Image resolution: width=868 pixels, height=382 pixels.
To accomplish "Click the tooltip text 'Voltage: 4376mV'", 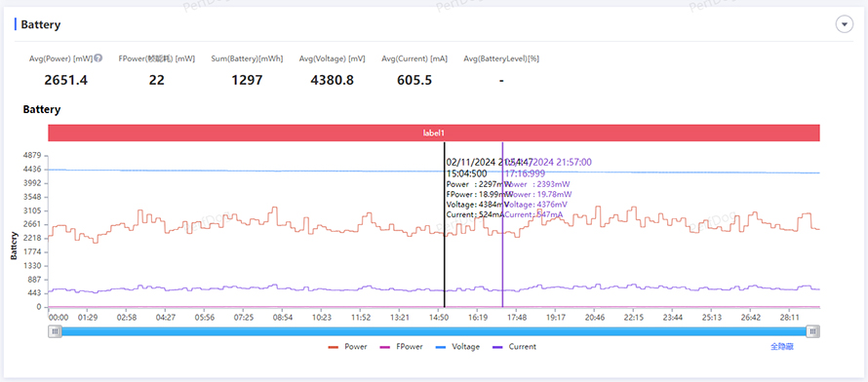I will [x=534, y=205].
